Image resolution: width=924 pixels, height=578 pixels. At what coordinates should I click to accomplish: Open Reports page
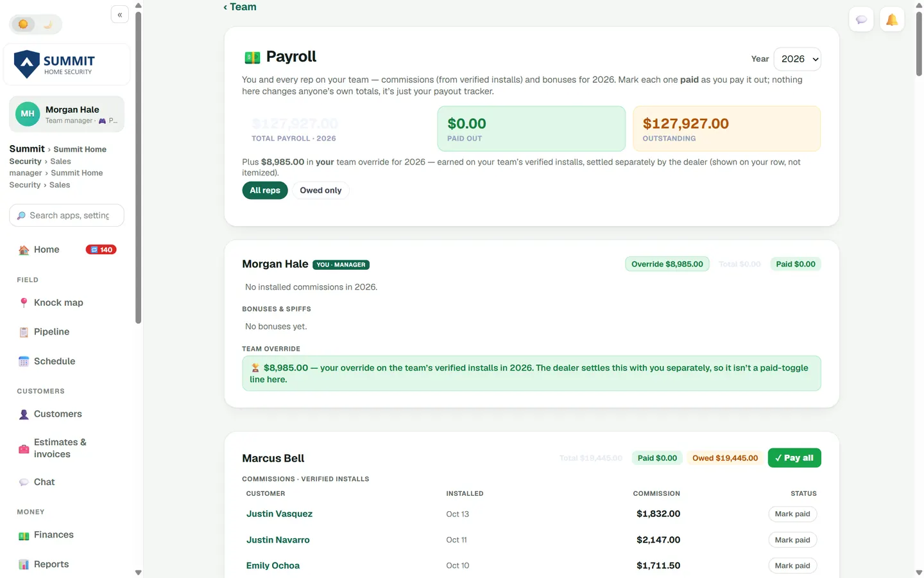pos(67,565)
